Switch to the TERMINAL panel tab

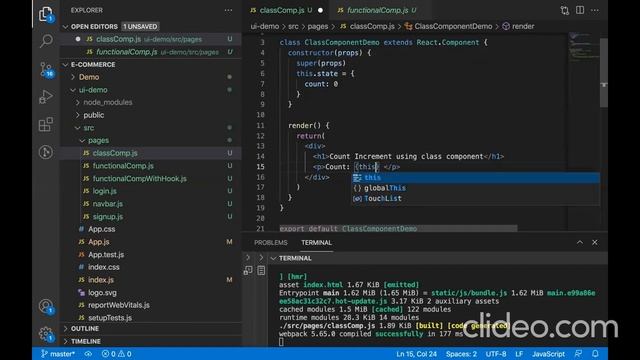(316, 242)
